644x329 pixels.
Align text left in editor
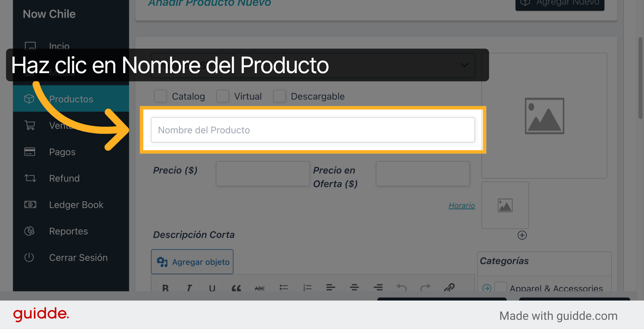(331, 287)
